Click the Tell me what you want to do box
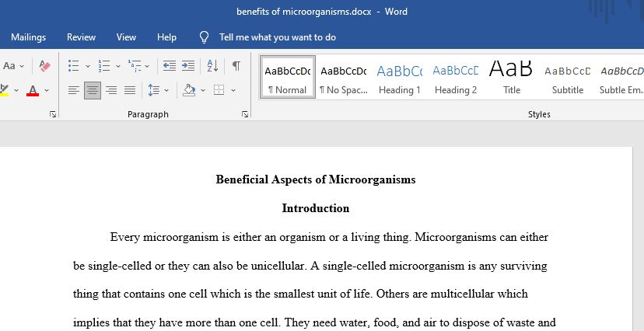Image resolution: width=644 pixels, height=331 pixels. (x=277, y=37)
